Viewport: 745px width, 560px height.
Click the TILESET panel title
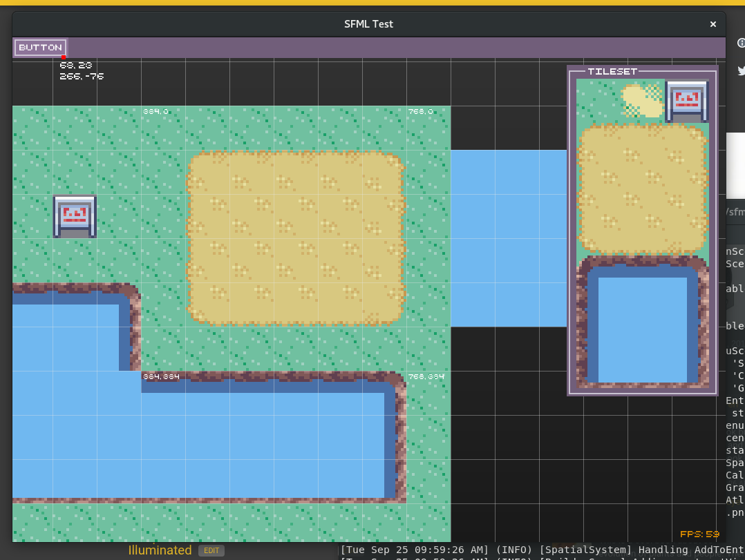click(612, 71)
